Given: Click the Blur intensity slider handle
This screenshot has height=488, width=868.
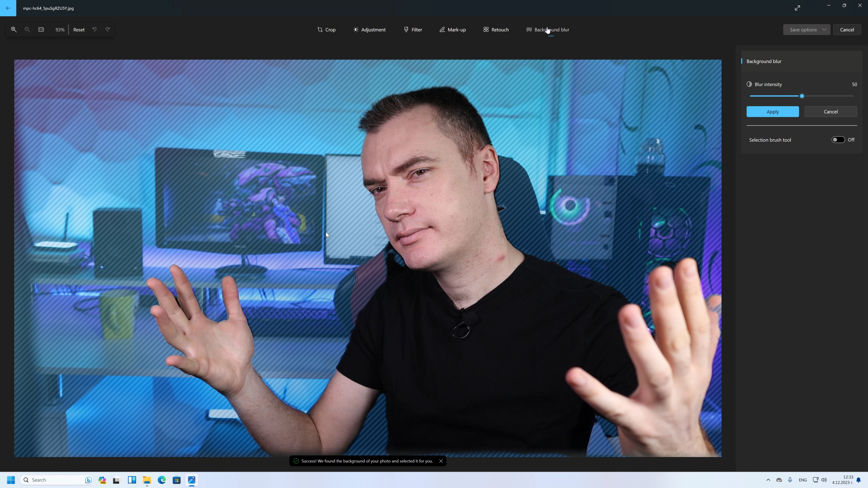Looking at the screenshot, I should tap(802, 96).
